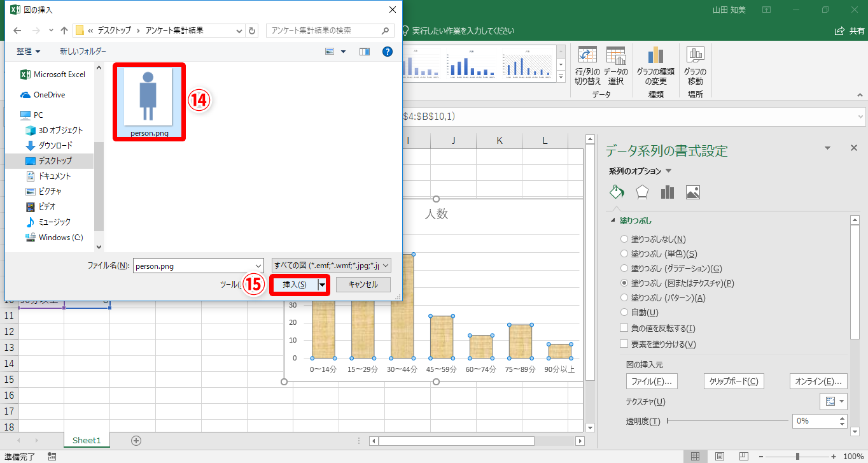868x463 pixels.
Task: Open the 挿入 button's split dropdown arrow
Action: pos(323,285)
